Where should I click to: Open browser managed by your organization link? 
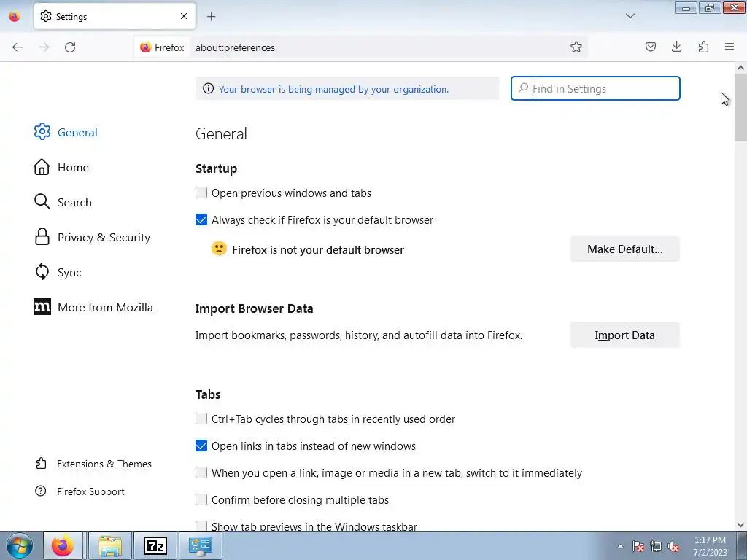point(333,89)
